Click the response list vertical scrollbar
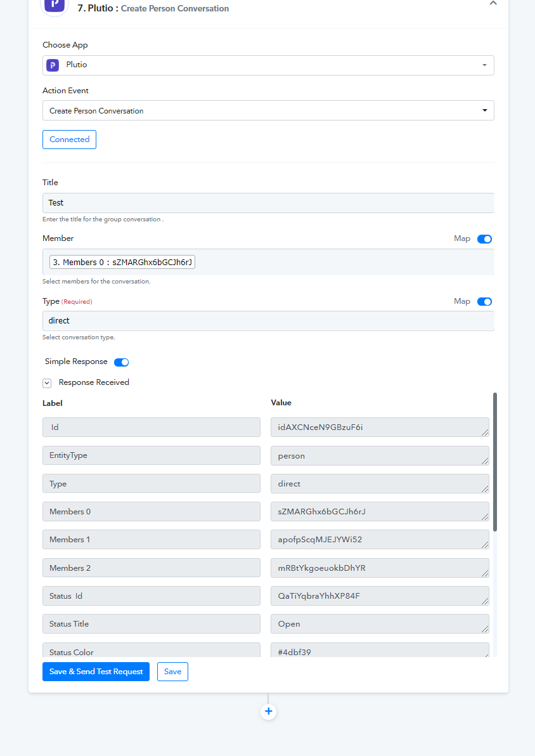 494,462
